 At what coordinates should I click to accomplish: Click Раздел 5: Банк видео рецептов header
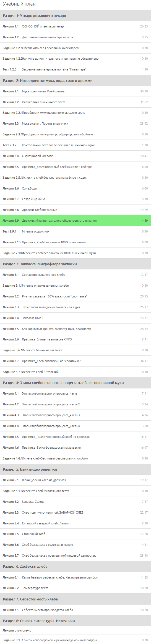[75, 469]
